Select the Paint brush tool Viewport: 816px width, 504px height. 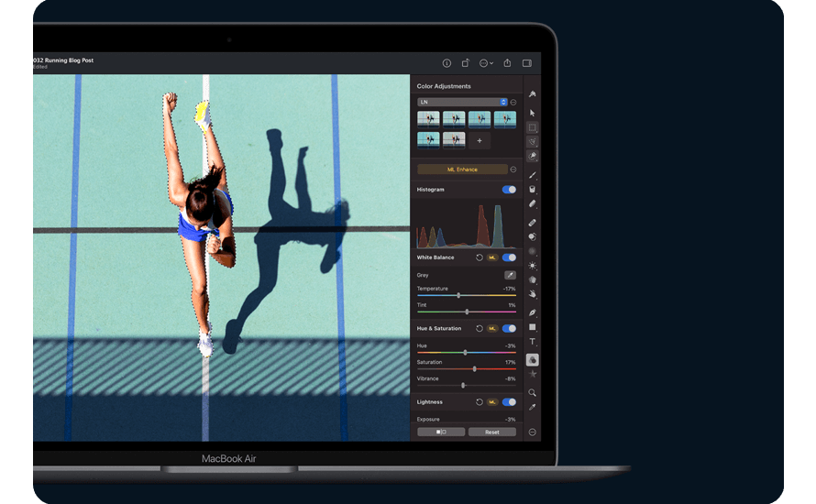(533, 175)
